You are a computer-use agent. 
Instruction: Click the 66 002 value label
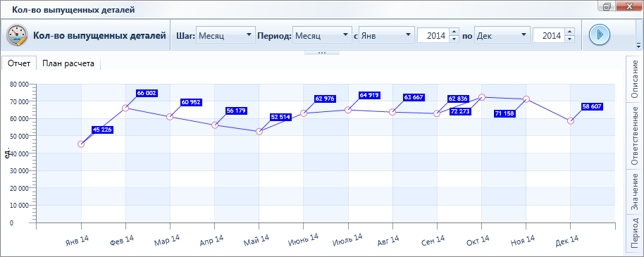(147, 93)
